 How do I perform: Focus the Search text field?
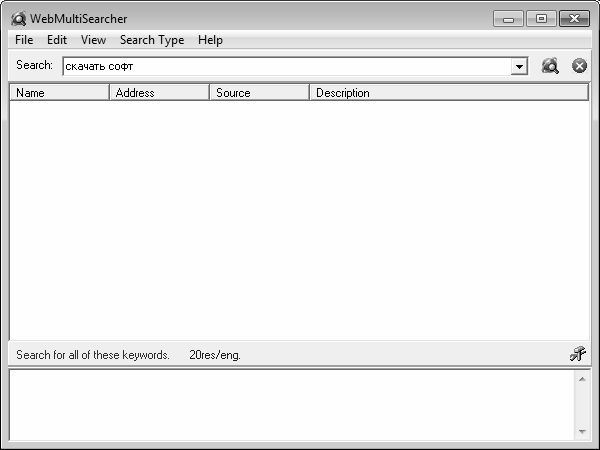click(285, 67)
